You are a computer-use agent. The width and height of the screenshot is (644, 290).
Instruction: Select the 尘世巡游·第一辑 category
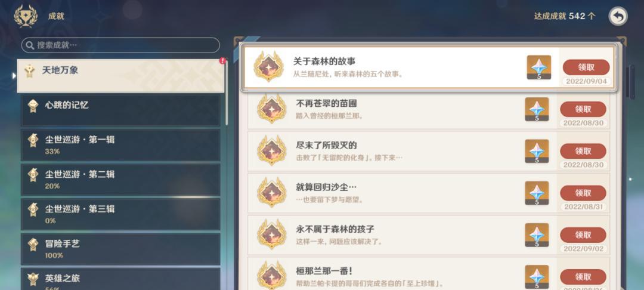(x=120, y=145)
